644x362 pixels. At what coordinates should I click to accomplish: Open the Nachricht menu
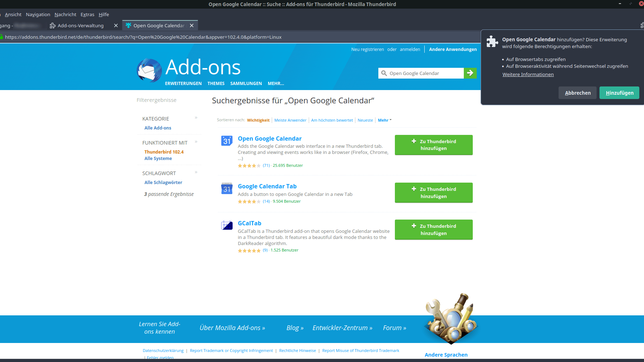pyautogui.click(x=65, y=14)
